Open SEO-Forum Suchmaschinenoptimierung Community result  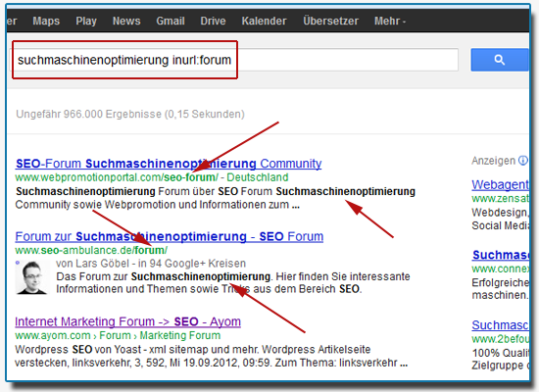[x=169, y=164]
